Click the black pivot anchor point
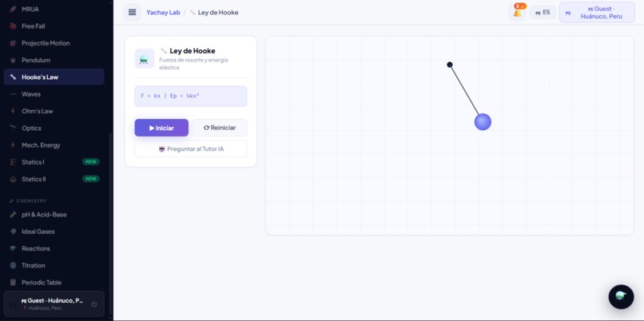644x321 pixels. [450, 65]
